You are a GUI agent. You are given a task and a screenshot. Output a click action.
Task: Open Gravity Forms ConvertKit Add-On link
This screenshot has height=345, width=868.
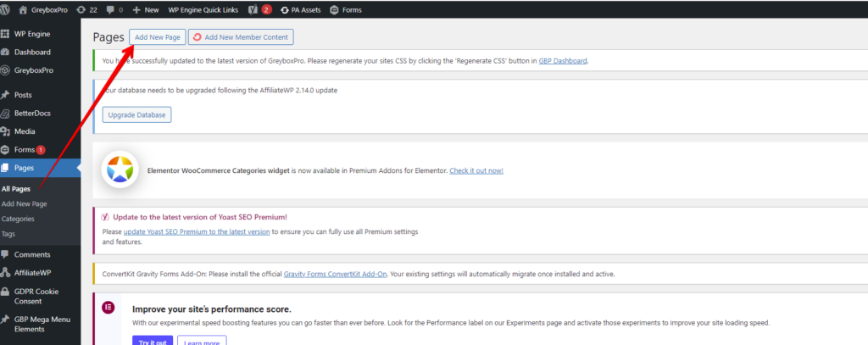335,274
